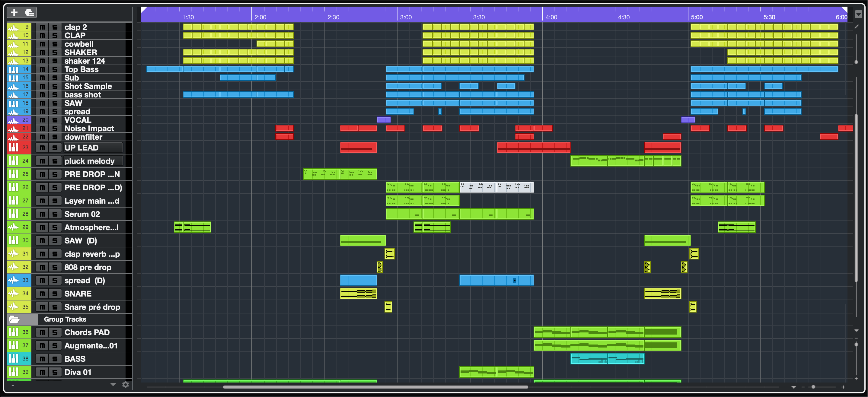Select the Serum 02 instrument icon

click(13, 214)
